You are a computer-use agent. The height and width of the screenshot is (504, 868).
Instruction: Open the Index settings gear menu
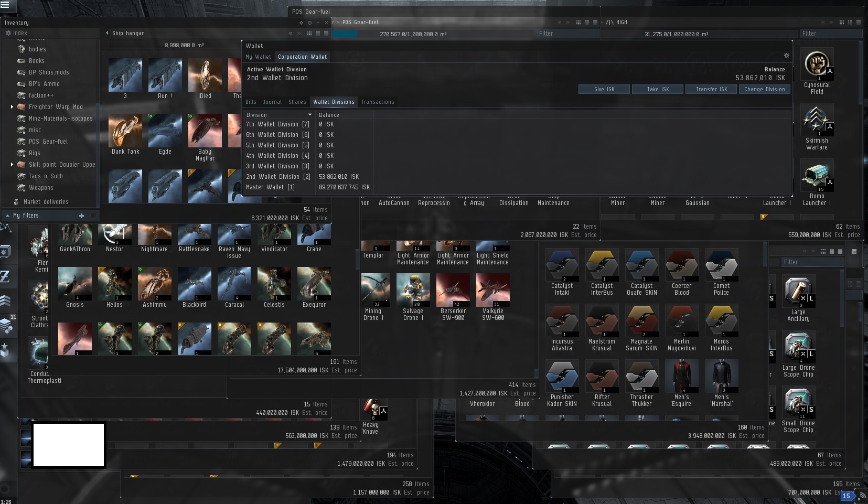8,33
